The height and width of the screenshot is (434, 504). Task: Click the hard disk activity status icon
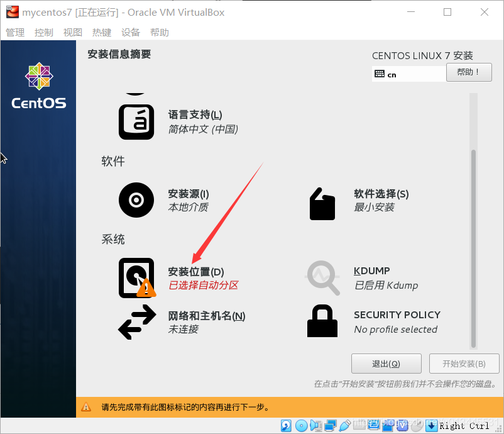[x=286, y=426]
